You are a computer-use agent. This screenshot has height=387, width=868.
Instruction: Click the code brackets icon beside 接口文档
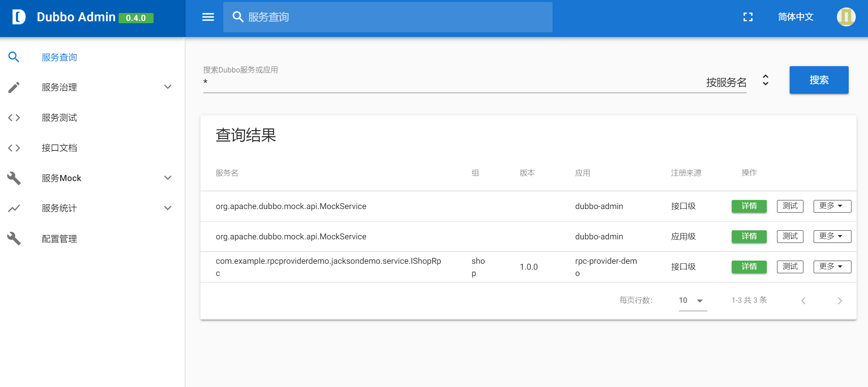pyautogui.click(x=14, y=148)
